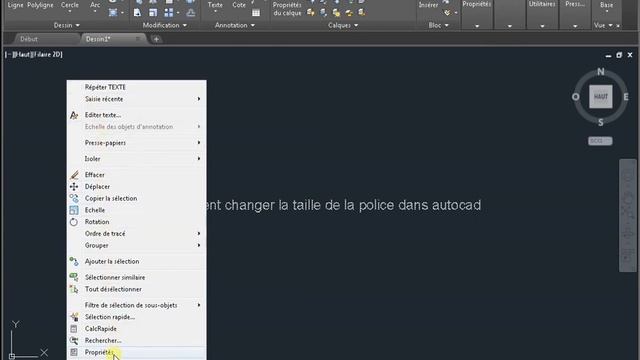Screen dimensions: 640x360
Task: Click the Insérer block button
Action: click(428, 5)
